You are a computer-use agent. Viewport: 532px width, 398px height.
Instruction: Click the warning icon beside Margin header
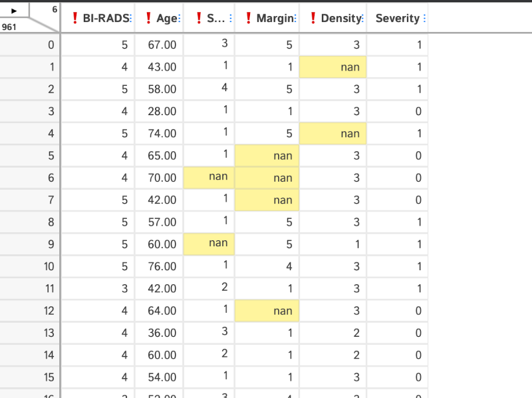tap(249, 19)
